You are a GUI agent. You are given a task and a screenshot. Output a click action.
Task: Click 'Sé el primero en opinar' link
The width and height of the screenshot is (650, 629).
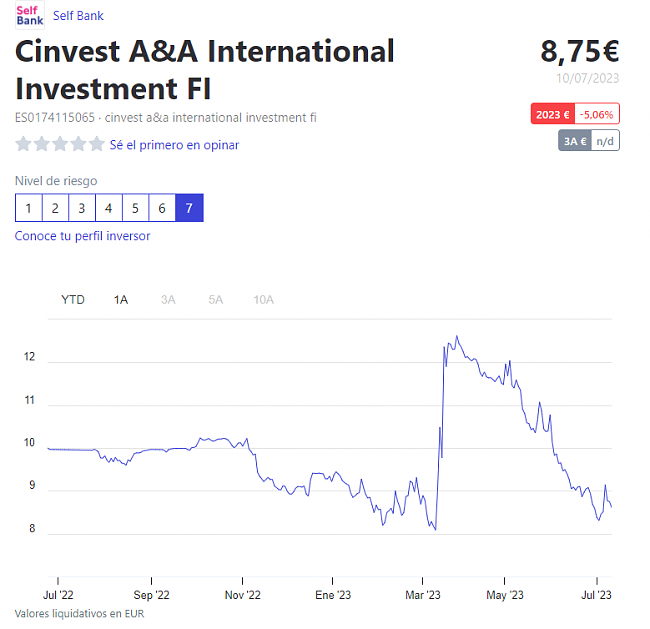(174, 145)
